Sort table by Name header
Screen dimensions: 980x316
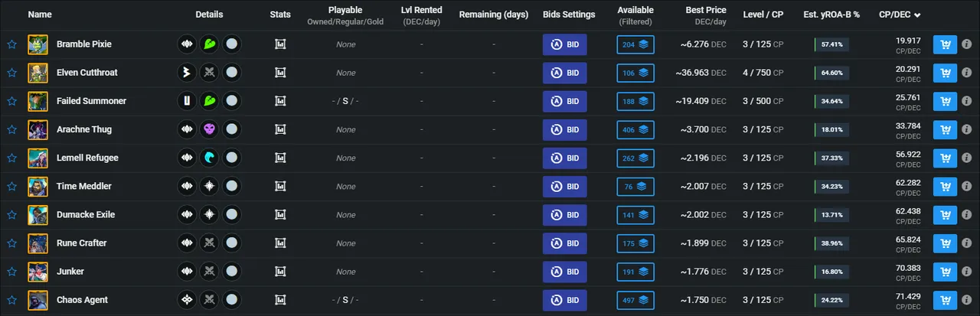tap(40, 15)
